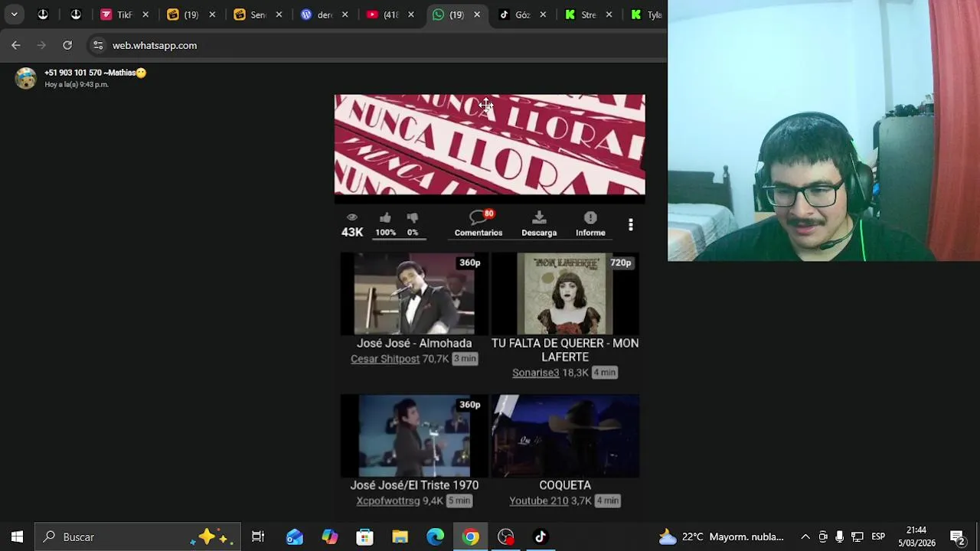Screen dimensions: 980x551
Task: Open the José José - Almohada thumbnail
Action: pyautogui.click(x=414, y=294)
